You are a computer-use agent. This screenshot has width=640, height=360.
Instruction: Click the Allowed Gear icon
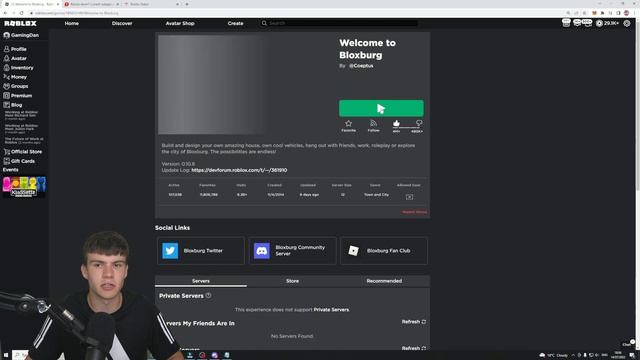[409, 197]
